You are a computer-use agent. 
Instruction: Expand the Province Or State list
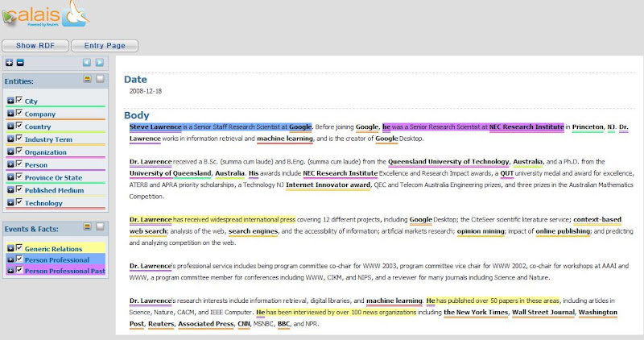coord(10,176)
